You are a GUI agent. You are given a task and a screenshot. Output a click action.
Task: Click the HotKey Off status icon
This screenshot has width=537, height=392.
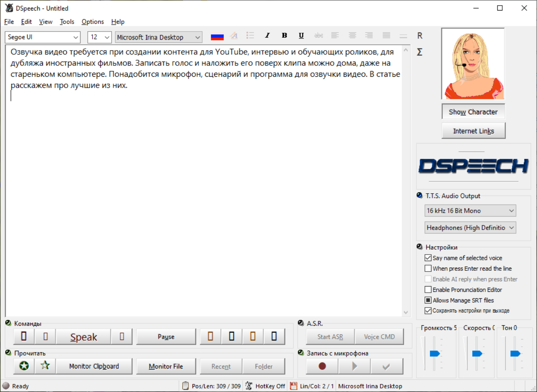coord(249,386)
